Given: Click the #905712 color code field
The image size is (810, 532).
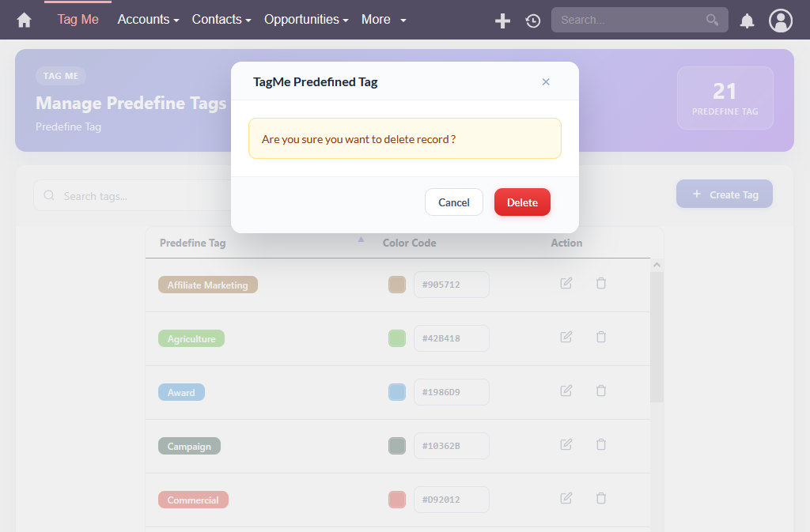Looking at the screenshot, I should click(452, 285).
